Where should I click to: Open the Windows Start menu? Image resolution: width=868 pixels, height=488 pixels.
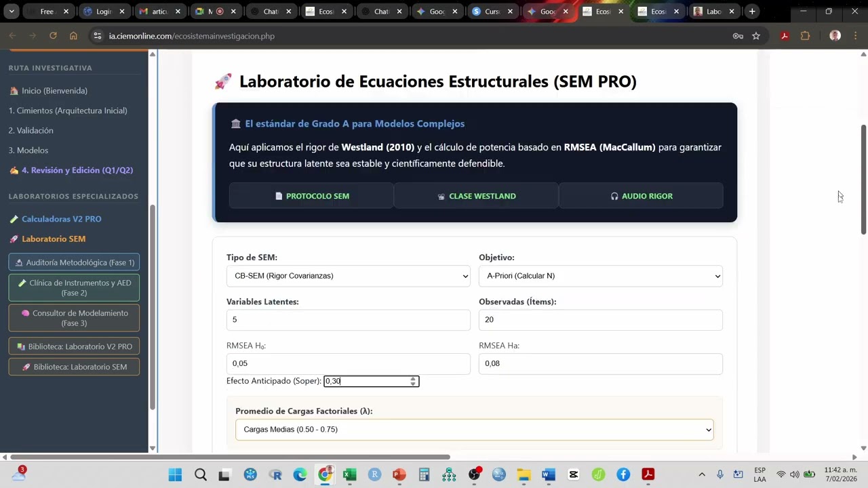pyautogui.click(x=175, y=474)
